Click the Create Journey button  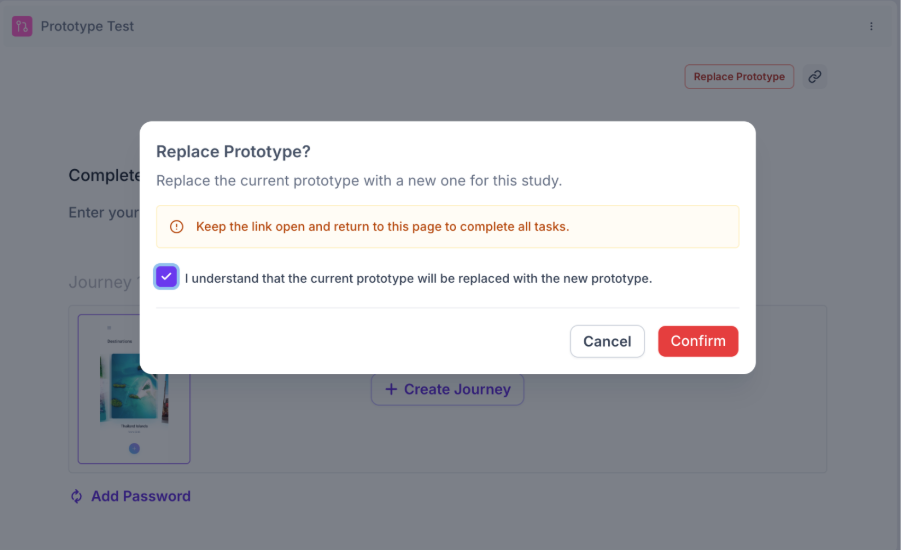pyautogui.click(x=447, y=389)
